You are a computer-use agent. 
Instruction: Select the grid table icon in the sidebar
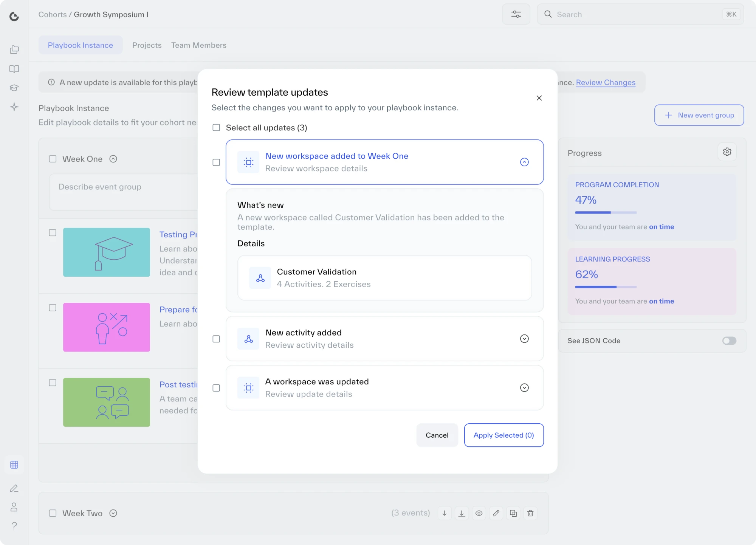click(x=14, y=464)
